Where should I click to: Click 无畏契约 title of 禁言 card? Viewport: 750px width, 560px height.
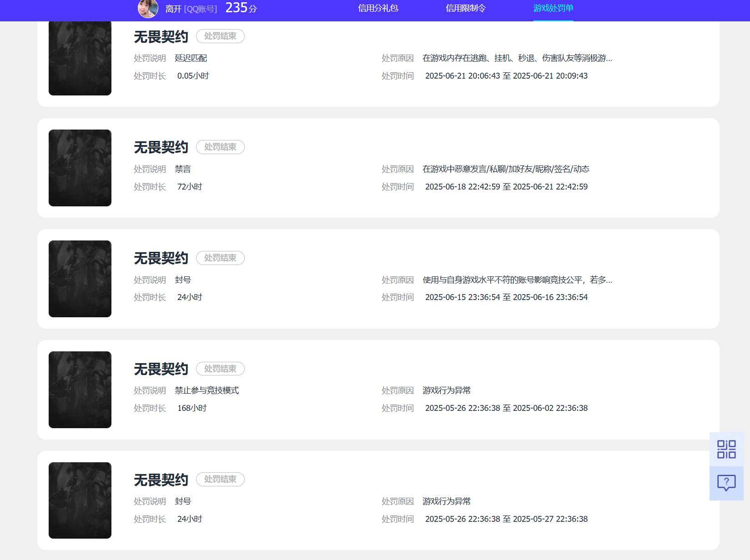tap(161, 147)
